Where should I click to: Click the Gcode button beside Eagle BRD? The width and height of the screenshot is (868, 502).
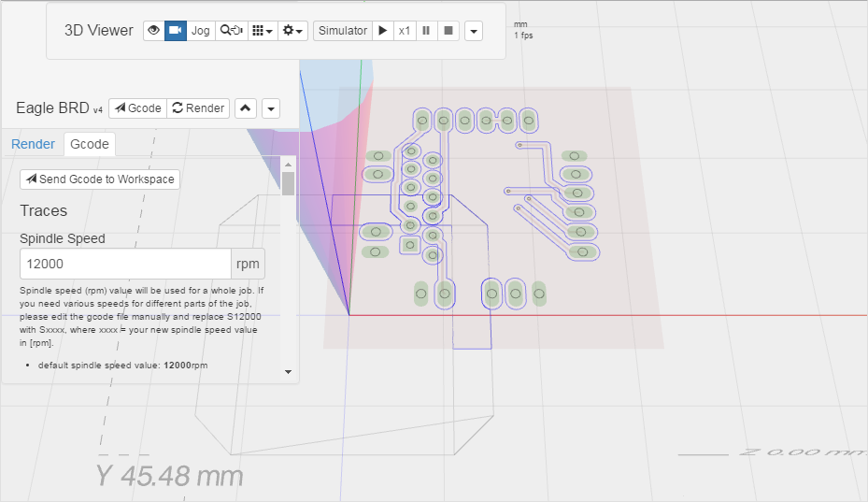[x=137, y=108]
